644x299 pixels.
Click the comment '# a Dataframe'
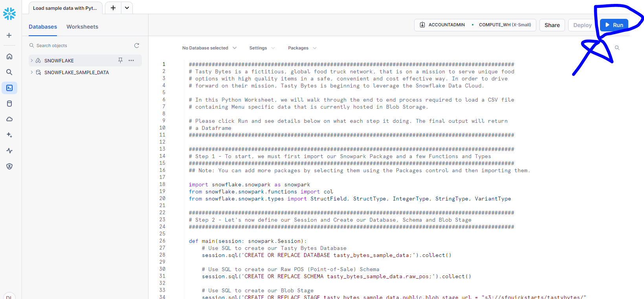(x=210, y=128)
